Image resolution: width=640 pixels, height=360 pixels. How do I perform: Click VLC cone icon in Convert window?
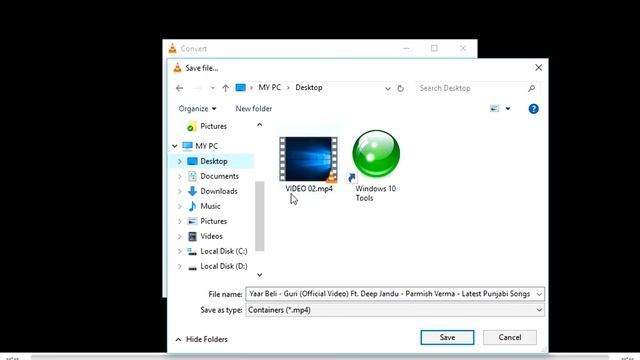(173, 49)
